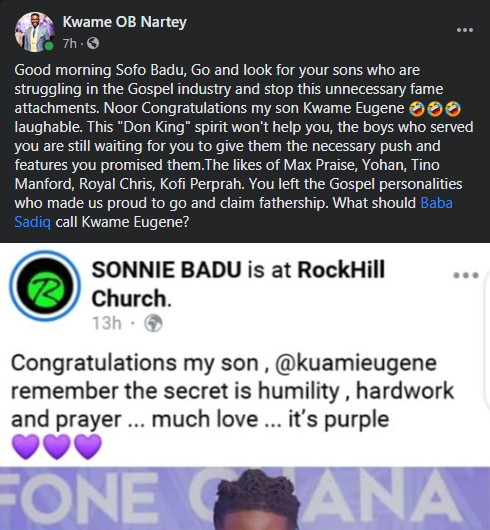Click the public globe icon beside 7h

tap(93, 43)
